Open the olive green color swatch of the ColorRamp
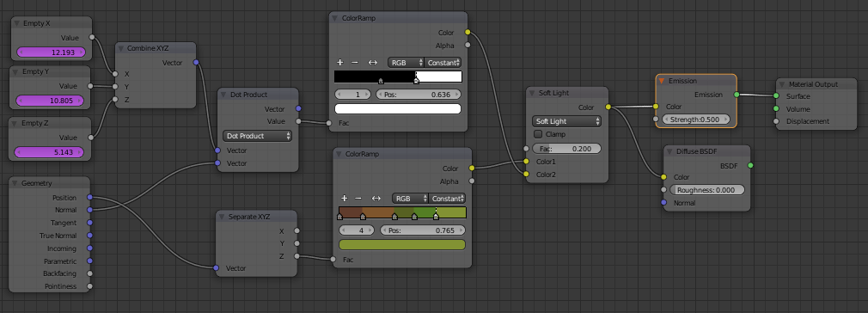868x313 pixels. [402, 244]
